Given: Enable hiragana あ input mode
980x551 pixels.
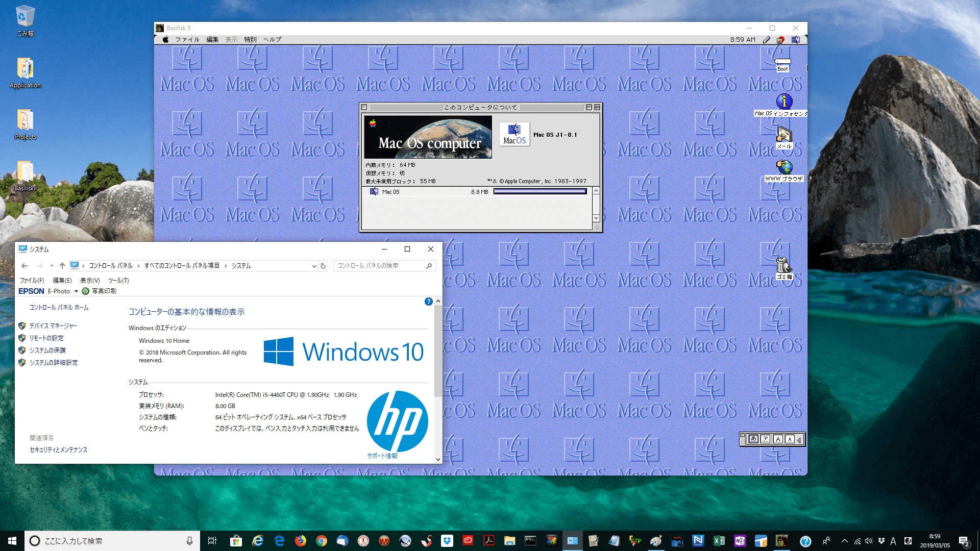Looking at the screenshot, I should coord(754,439).
